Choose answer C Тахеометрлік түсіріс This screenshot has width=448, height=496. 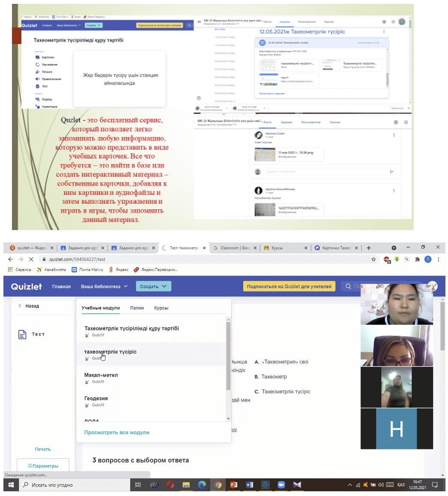[x=283, y=392]
